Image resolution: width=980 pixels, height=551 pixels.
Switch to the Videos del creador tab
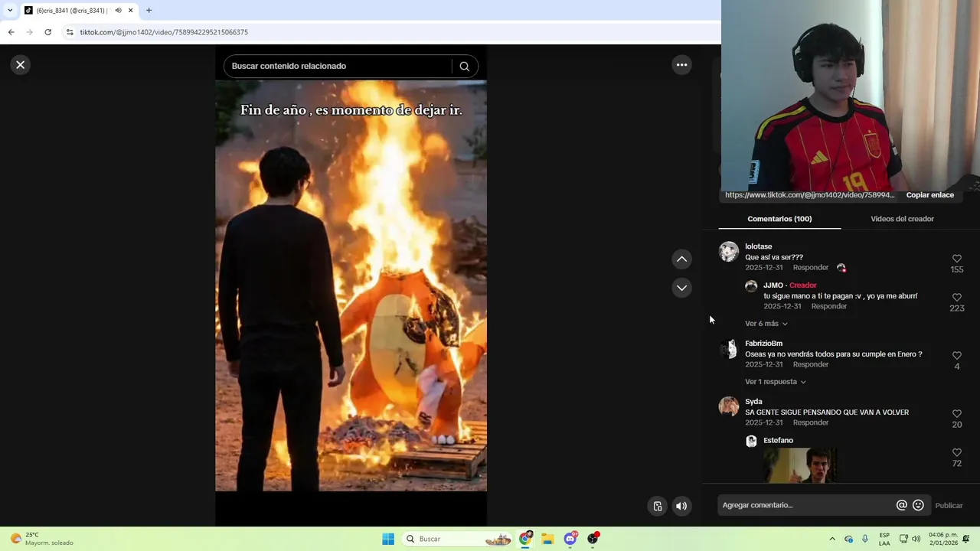pos(902,219)
